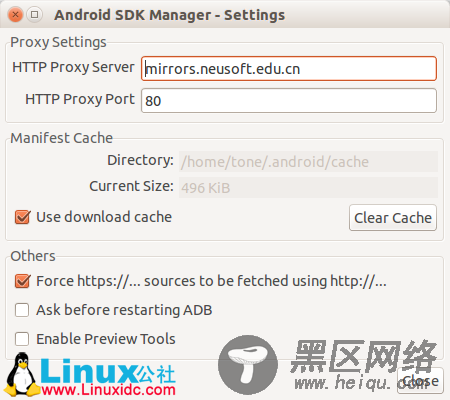Toggle the Use download cache checkbox
Image resolution: width=450 pixels, height=400 pixels.
coord(22,217)
